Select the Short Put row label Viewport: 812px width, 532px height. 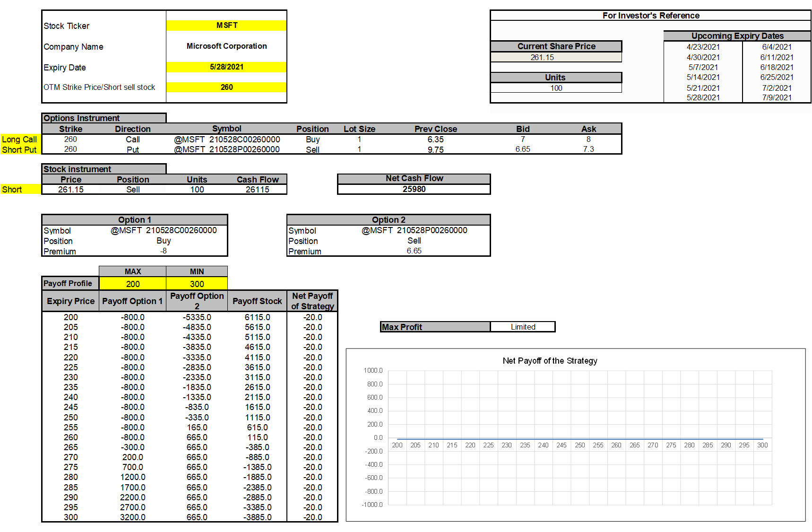pos(20,150)
